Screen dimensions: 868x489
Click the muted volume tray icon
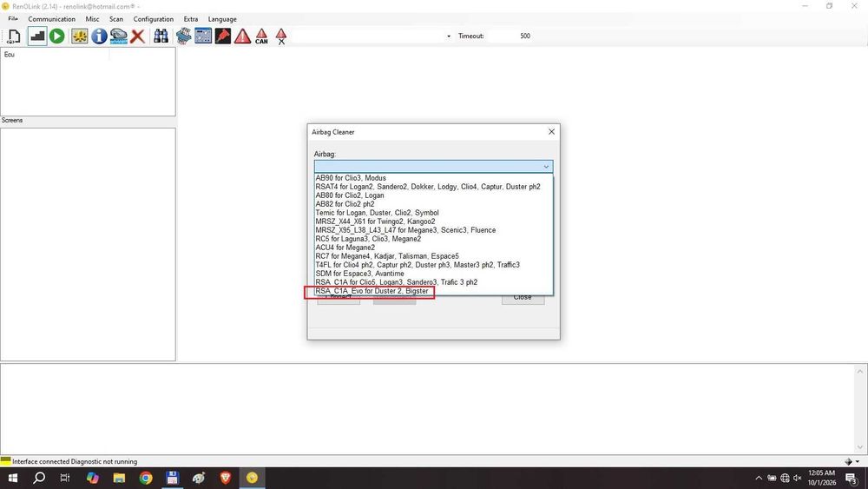(x=798, y=478)
